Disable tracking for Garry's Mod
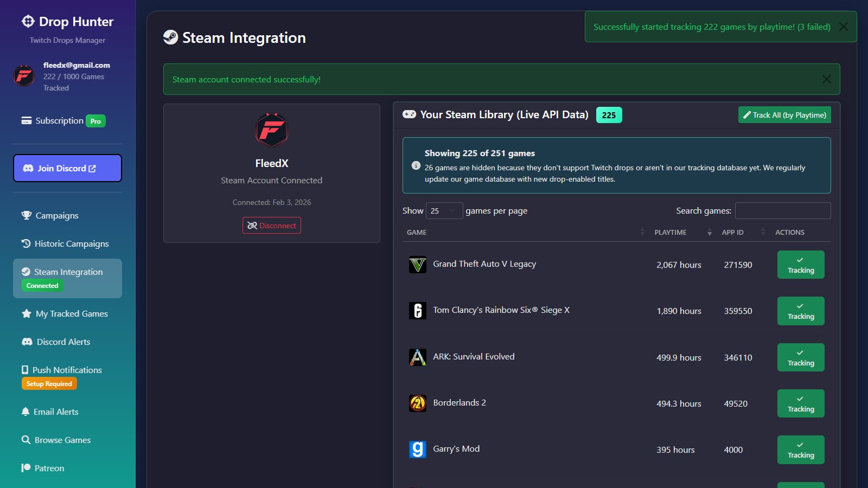The height and width of the screenshot is (488, 868). pyautogui.click(x=801, y=450)
